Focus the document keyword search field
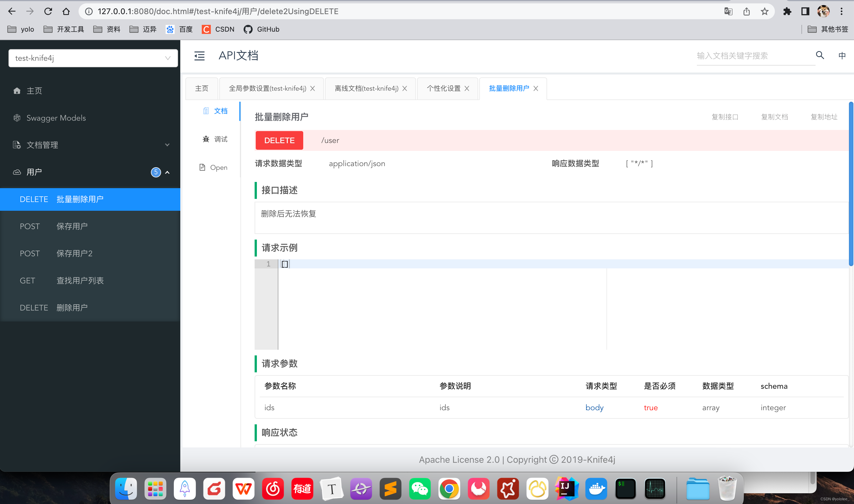854x504 pixels. 756,56
